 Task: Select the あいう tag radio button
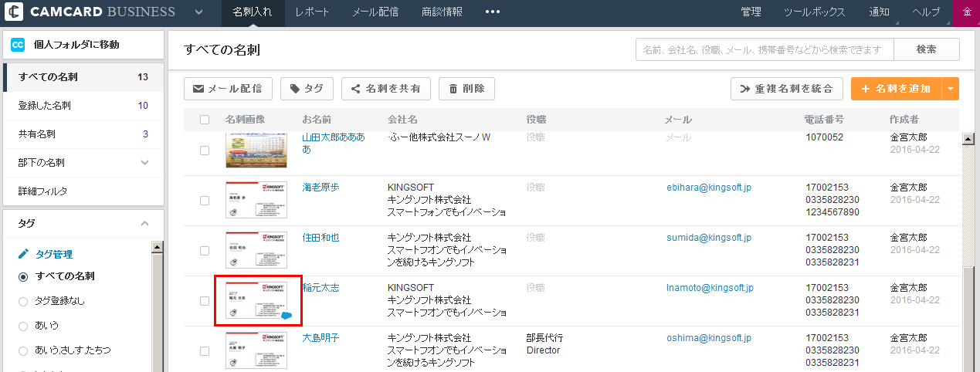tap(23, 326)
